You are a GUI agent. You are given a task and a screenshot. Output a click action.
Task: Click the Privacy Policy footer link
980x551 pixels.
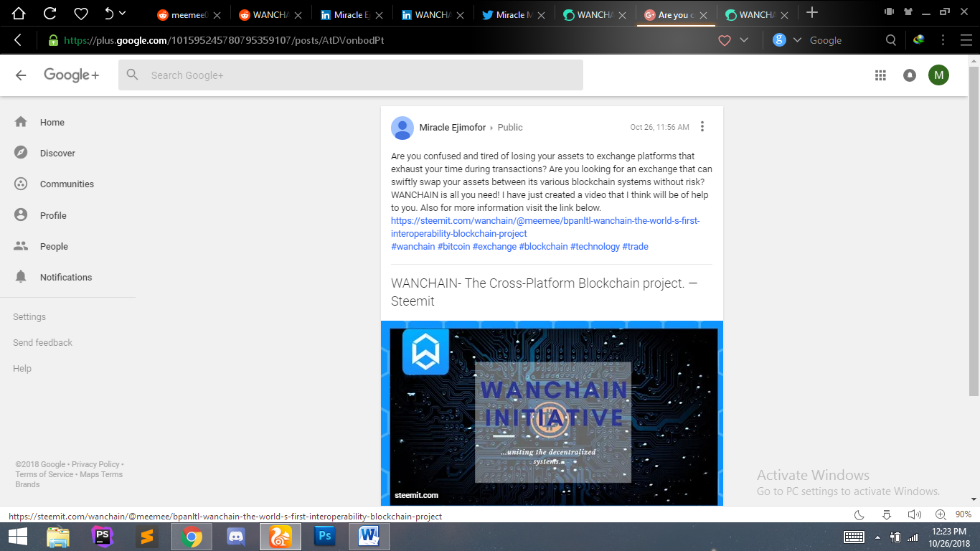(95, 464)
